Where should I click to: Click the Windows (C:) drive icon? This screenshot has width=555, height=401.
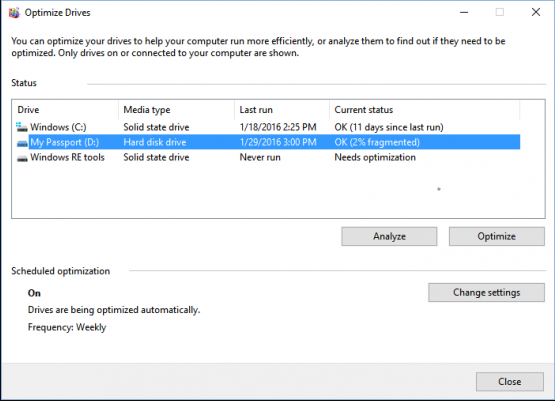[x=22, y=127]
